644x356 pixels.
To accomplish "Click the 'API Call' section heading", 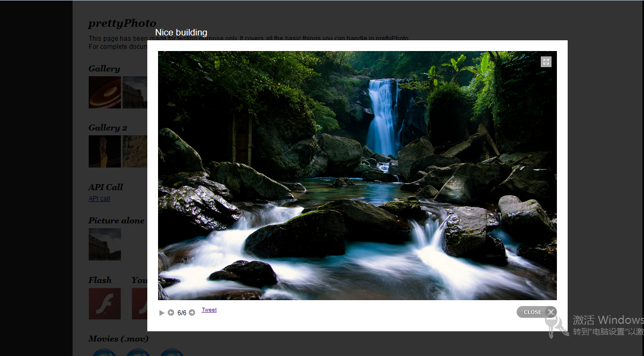I will (x=105, y=187).
